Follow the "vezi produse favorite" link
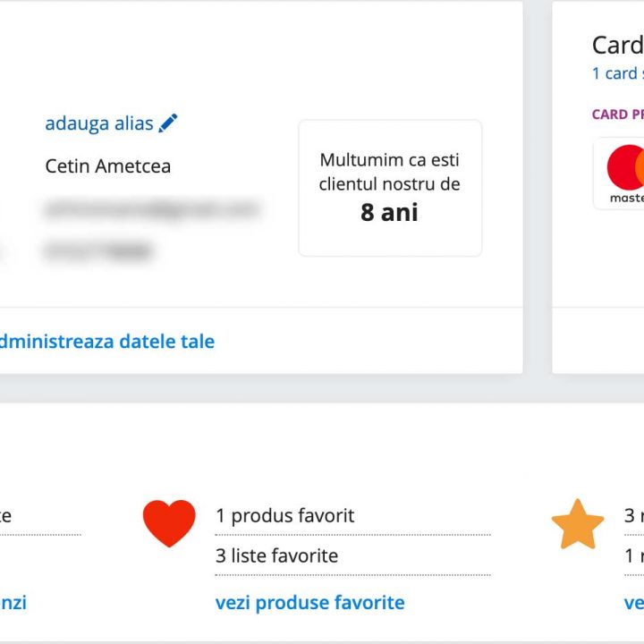 click(309, 603)
